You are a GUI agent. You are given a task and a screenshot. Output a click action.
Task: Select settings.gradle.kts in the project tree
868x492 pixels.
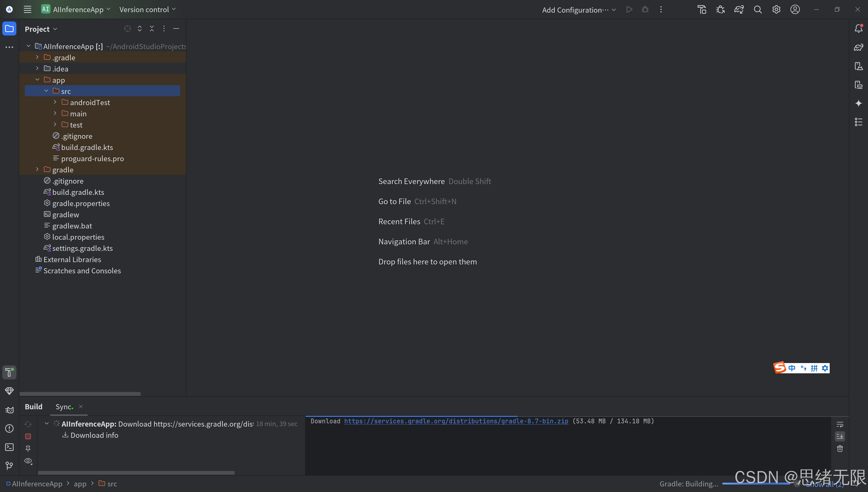(82, 248)
